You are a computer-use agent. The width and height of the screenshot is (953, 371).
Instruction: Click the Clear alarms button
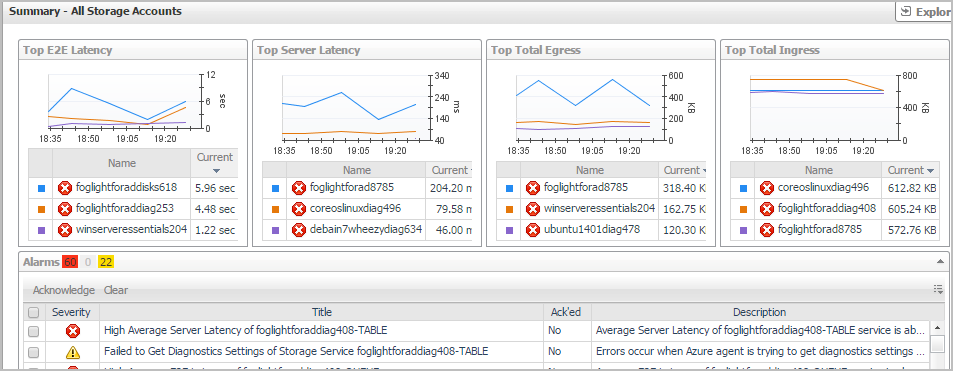(x=115, y=290)
